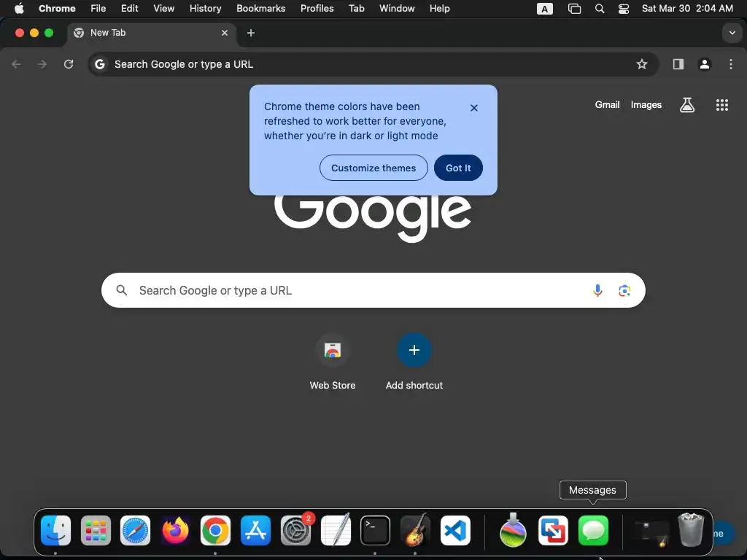Search by image with Lens icon
Image resolution: width=747 pixels, height=560 pixels.
coord(624,290)
